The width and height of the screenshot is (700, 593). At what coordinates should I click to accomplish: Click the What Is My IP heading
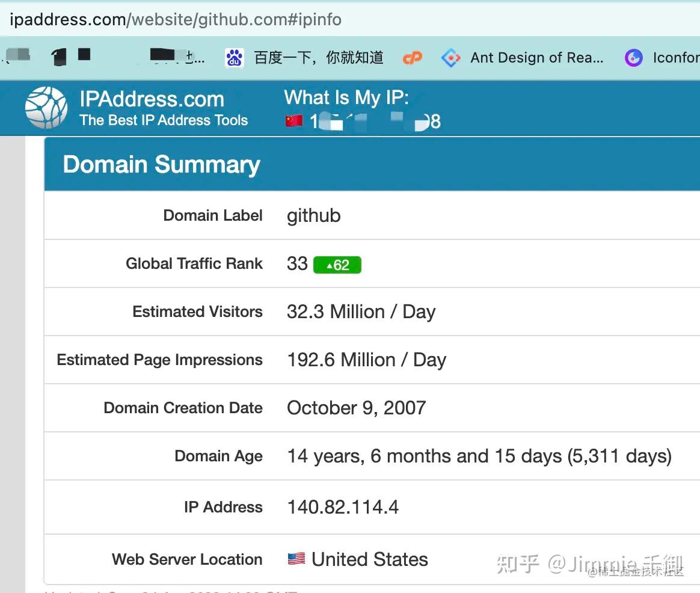[346, 97]
